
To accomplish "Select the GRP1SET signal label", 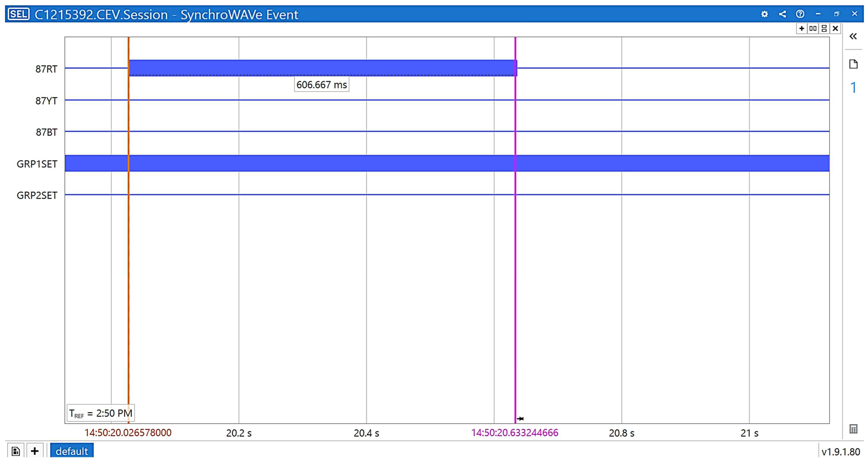I will click(37, 164).
